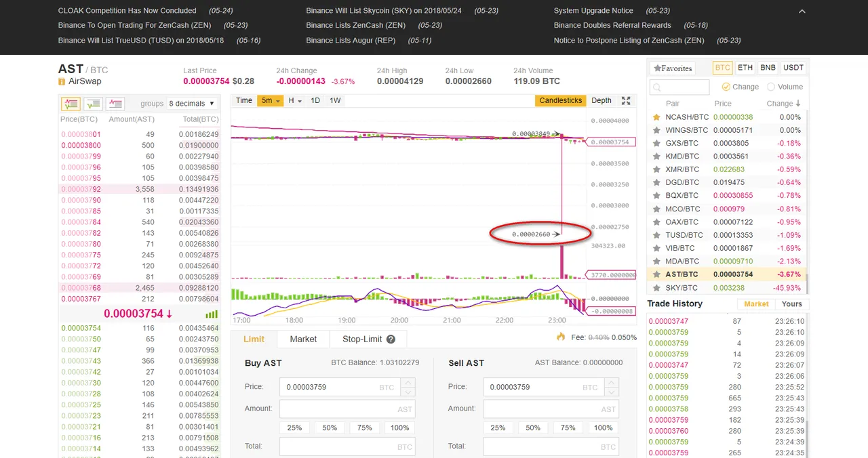Unfavorite the NCASH/BTC star
868x458 pixels.
[656, 117]
